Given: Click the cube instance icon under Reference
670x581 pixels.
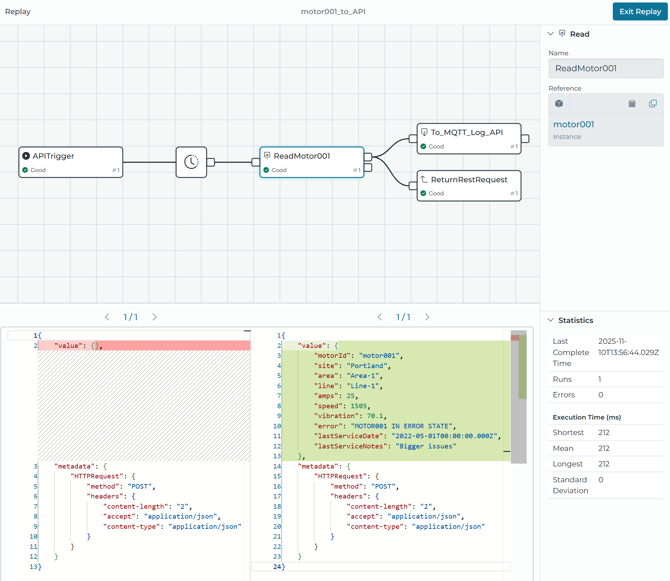Looking at the screenshot, I should (x=559, y=104).
